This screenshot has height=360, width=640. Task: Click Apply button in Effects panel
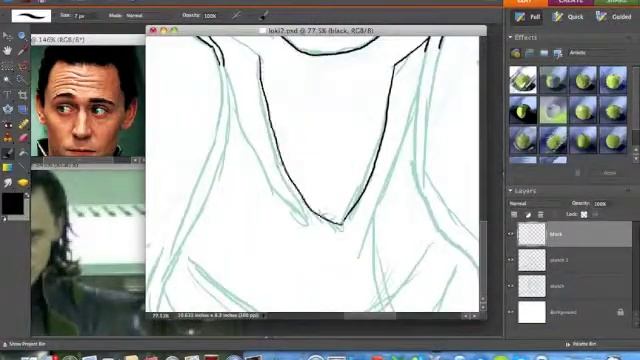coord(609,173)
